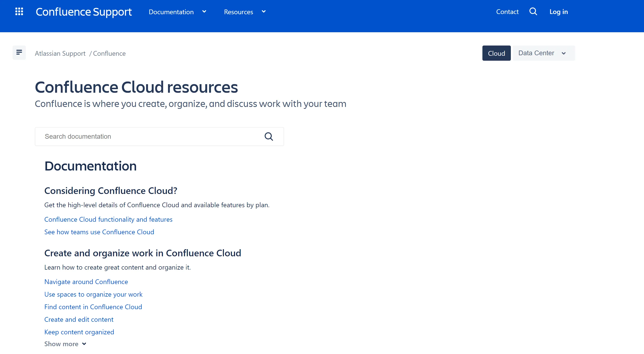This screenshot has width=644, height=354.
Task: Open Navigate around Confluence link
Action: (86, 282)
